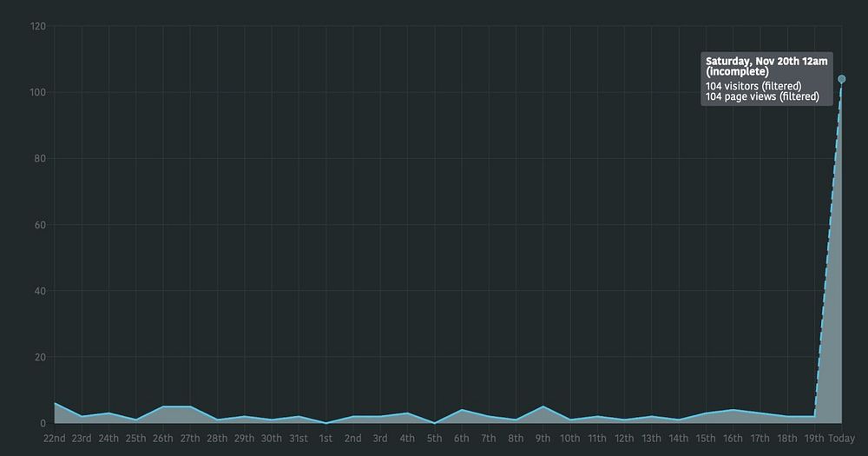The height and width of the screenshot is (456, 868).
Task: Click the '6th' x-axis label
Action: click(461, 439)
